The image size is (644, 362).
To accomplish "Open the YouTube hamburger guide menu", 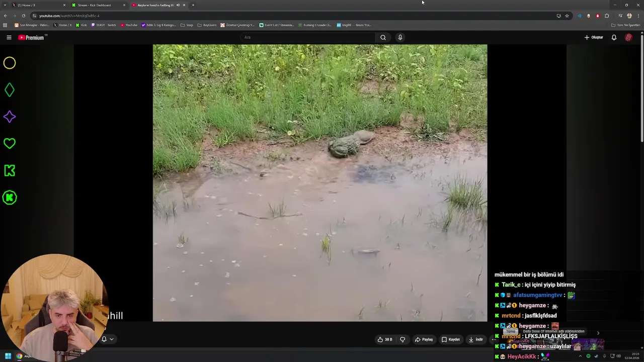I will point(9,37).
